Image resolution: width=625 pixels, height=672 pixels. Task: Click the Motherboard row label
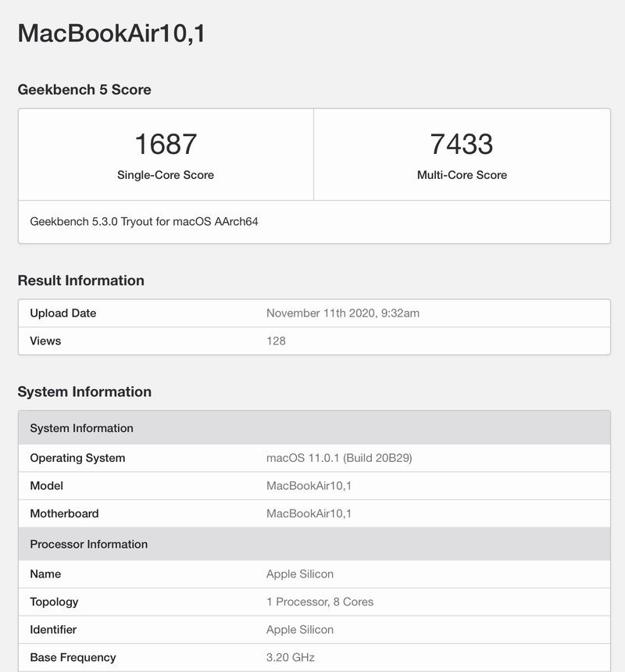click(x=59, y=513)
